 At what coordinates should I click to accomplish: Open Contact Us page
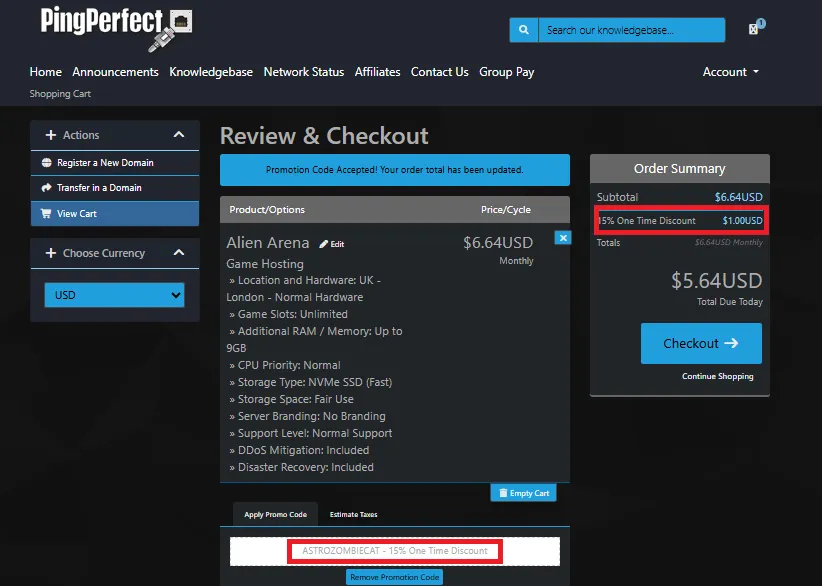point(439,72)
